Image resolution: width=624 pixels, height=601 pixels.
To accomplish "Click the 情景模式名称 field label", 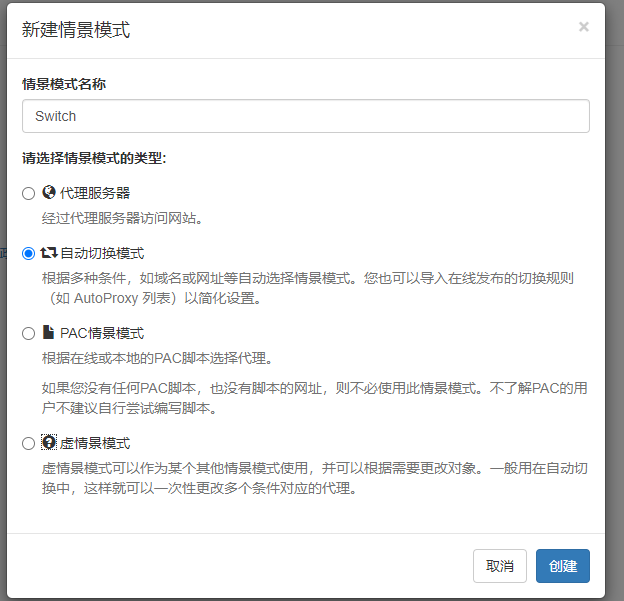I will click(x=64, y=84).
